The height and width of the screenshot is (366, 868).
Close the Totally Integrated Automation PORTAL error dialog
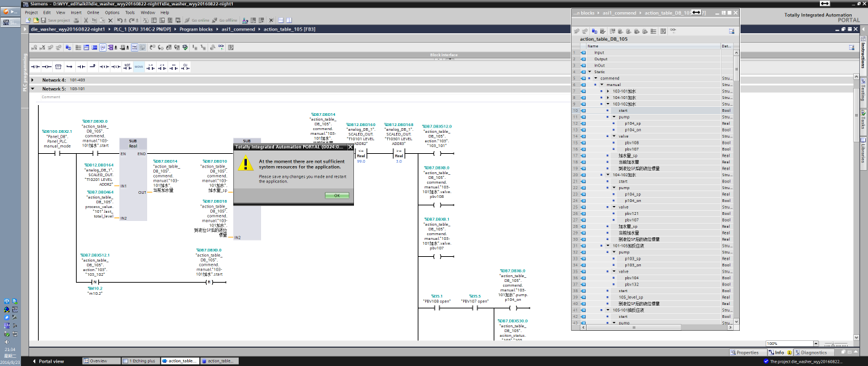(351, 146)
